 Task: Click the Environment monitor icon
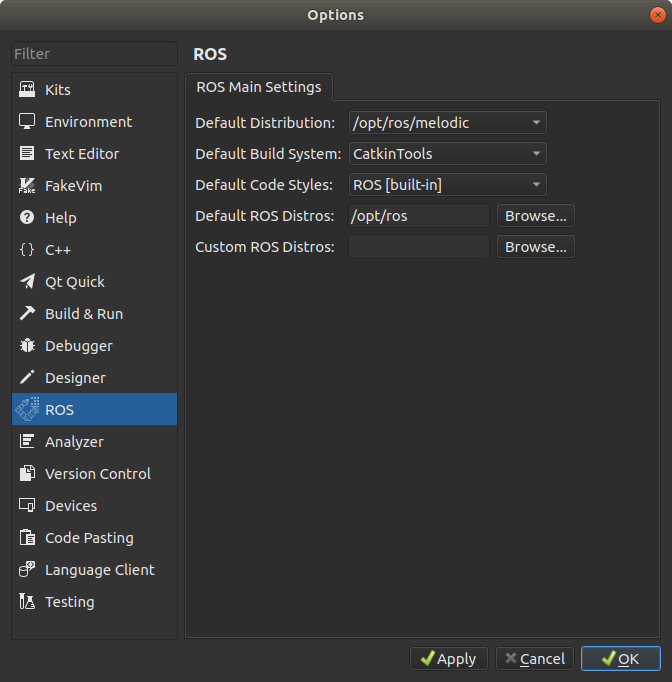point(27,121)
